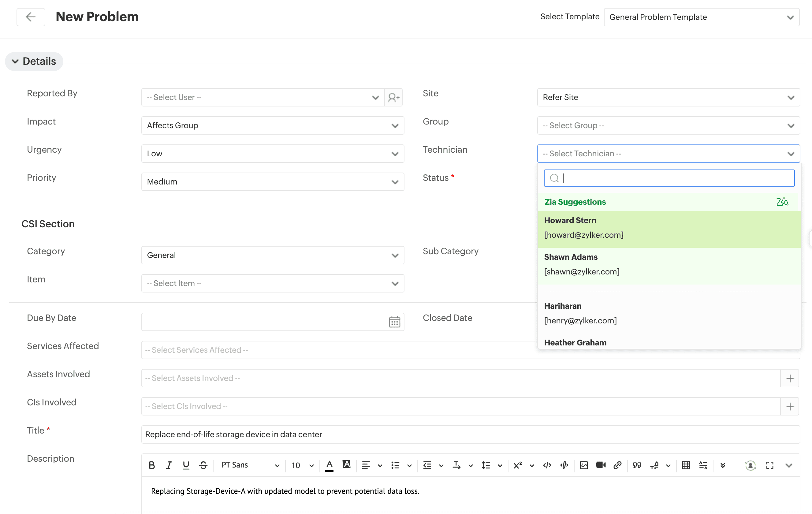Click plus button next to CIs Involved
Image resolution: width=812 pixels, height=514 pixels.
[x=790, y=406]
